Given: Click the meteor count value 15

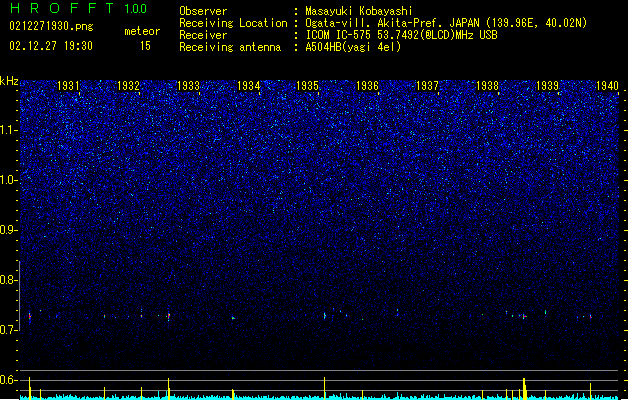Looking at the screenshot, I should (145, 46).
